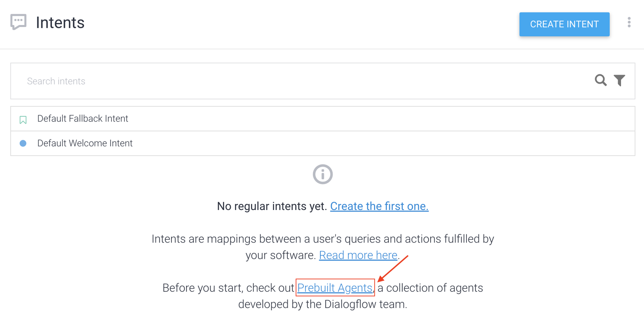Toggle the intent list filter
Viewport: 644px width, 318px height.
point(619,81)
